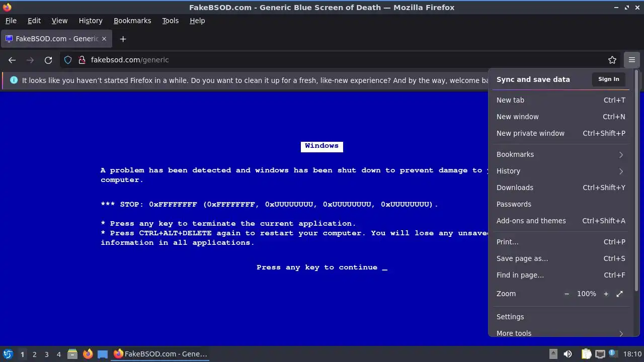Click the removable media tray icon
644x362 pixels.
[x=553, y=354]
